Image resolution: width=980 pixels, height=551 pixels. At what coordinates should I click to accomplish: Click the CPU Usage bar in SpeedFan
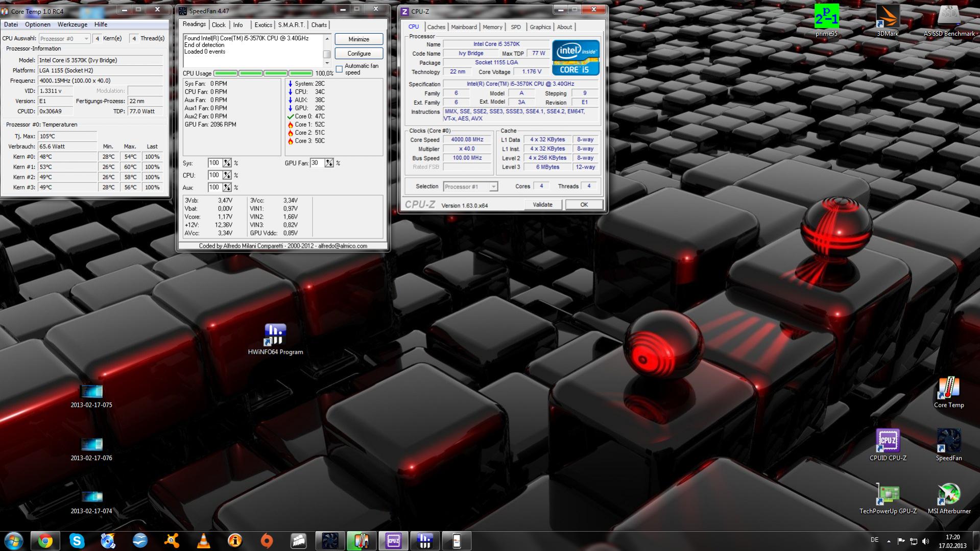(x=263, y=74)
